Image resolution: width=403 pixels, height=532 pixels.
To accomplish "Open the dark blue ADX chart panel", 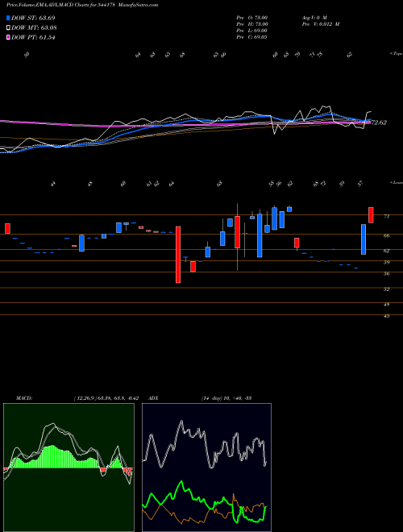I will click(x=206, y=468).
